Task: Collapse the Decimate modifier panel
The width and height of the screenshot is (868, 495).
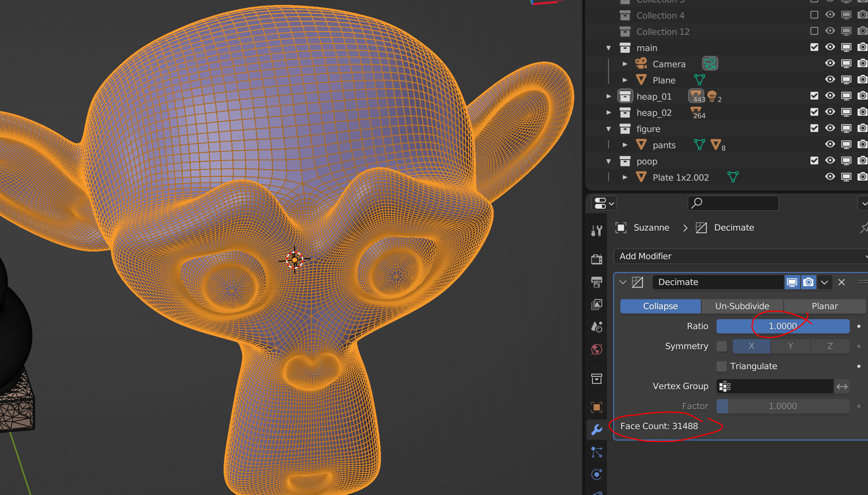Action: coord(623,282)
